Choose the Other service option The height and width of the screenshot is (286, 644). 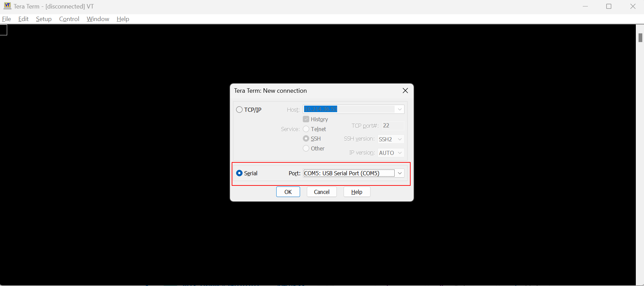[306, 148]
